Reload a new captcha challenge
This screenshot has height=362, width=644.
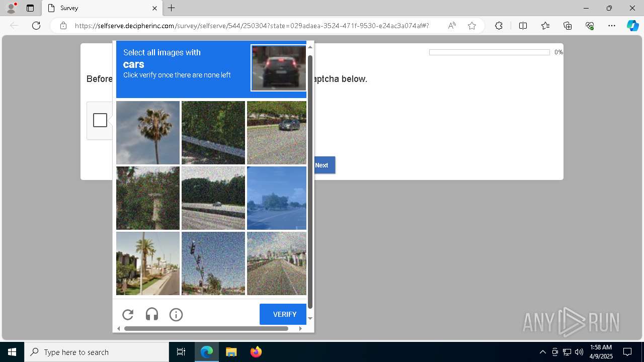(128, 315)
